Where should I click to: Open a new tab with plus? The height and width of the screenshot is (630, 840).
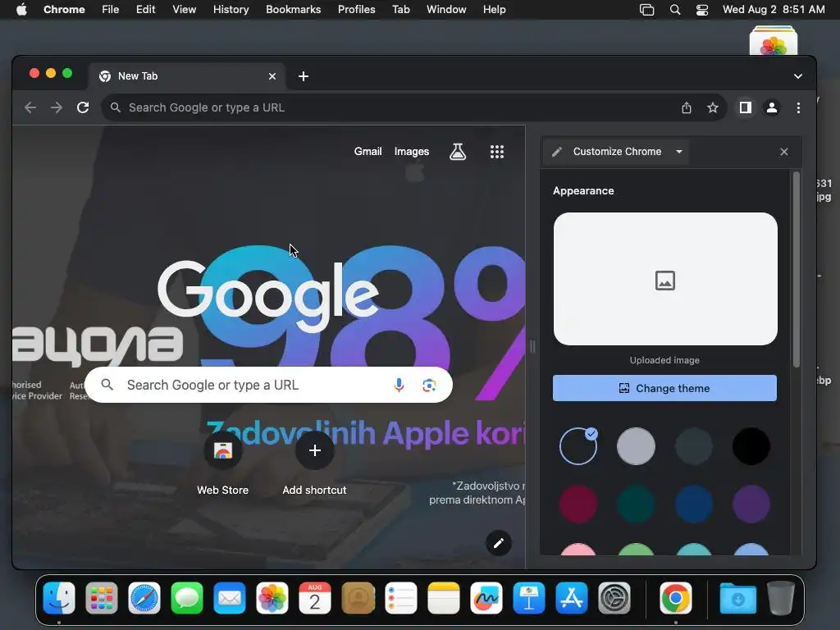[304, 76]
